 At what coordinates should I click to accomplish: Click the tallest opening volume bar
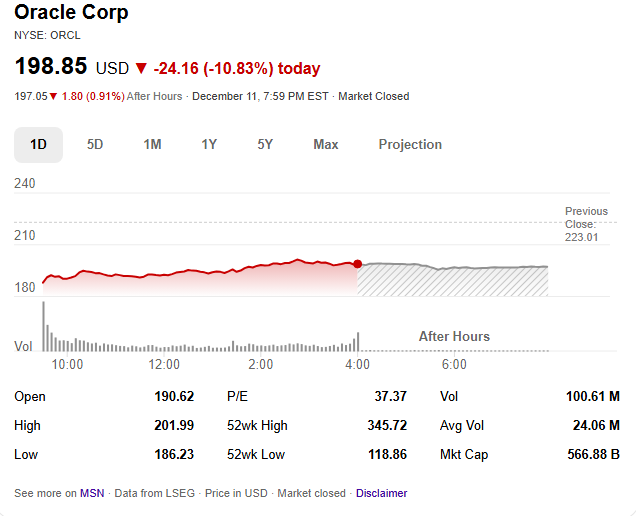point(43,325)
